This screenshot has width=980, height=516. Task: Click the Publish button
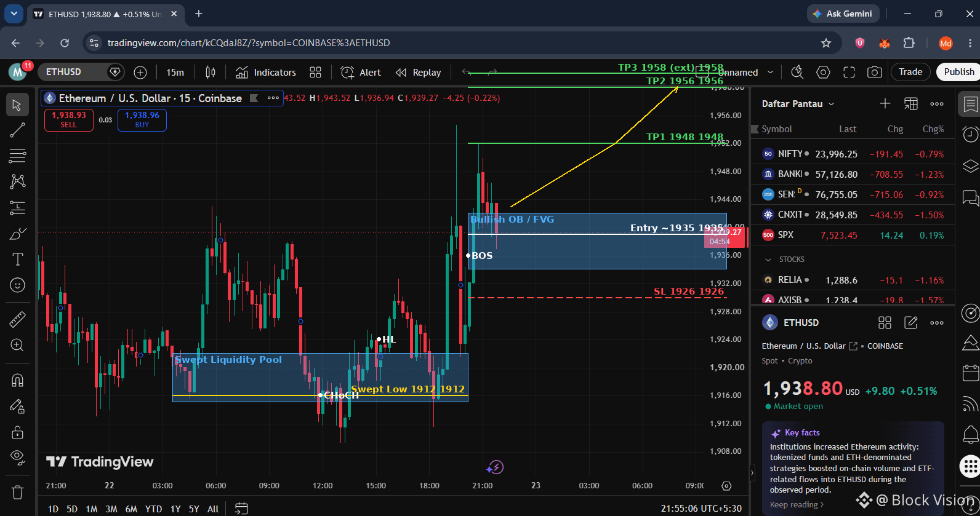tap(958, 72)
